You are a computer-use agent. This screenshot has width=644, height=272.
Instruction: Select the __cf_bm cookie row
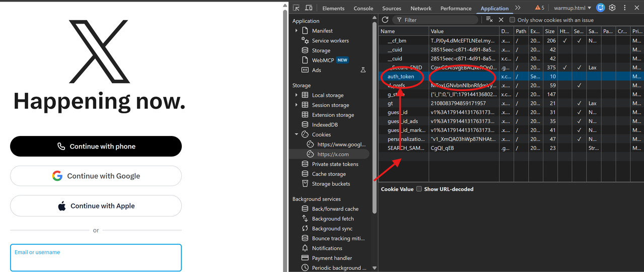(511, 40)
